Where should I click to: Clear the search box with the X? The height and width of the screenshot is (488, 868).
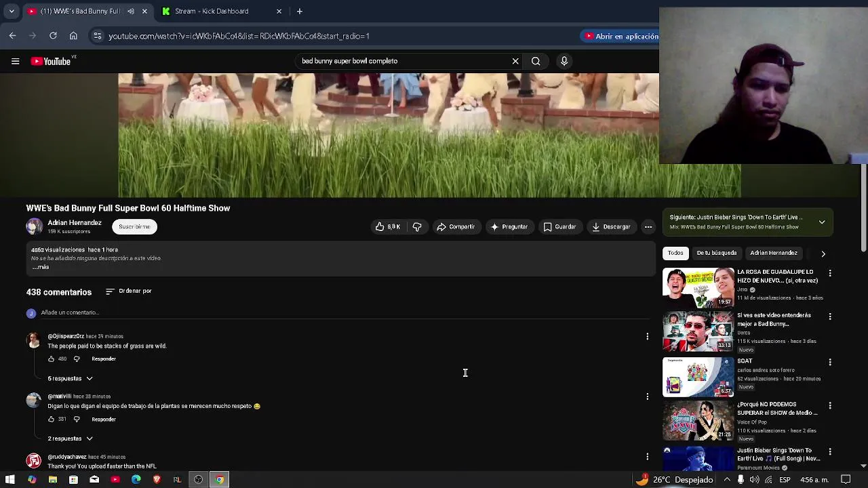[x=515, y=61]
